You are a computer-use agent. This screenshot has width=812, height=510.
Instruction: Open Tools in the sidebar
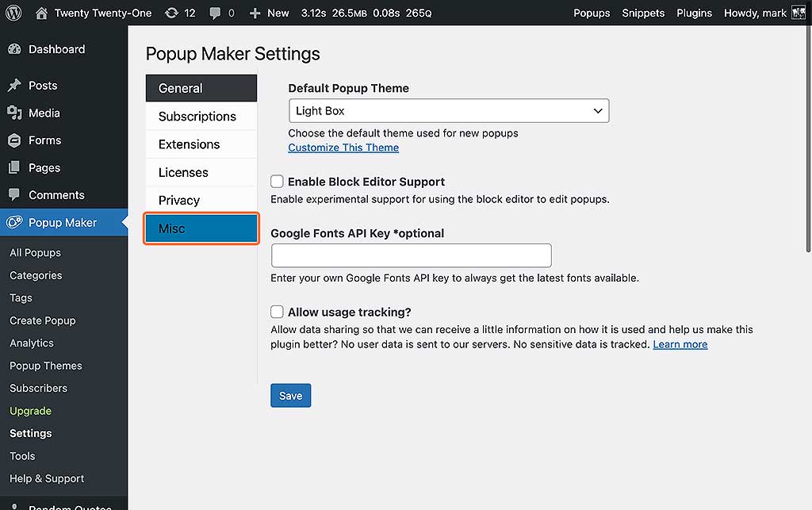point(22,456)
